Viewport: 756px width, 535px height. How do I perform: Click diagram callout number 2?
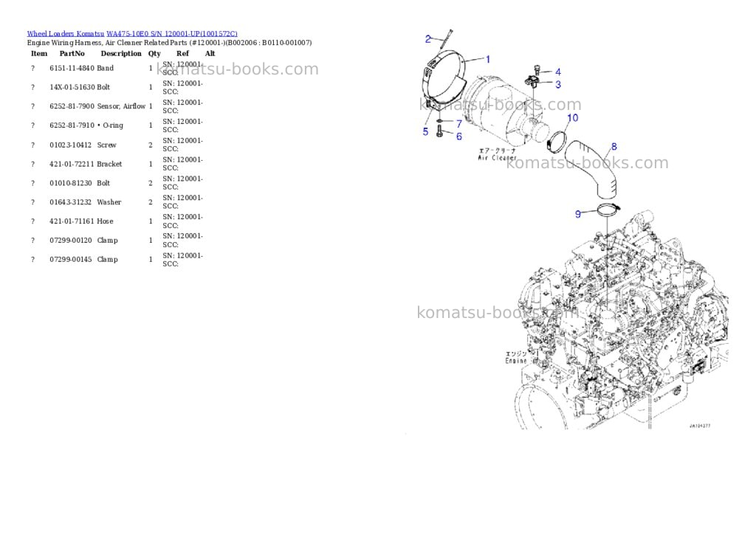point(427,38)
